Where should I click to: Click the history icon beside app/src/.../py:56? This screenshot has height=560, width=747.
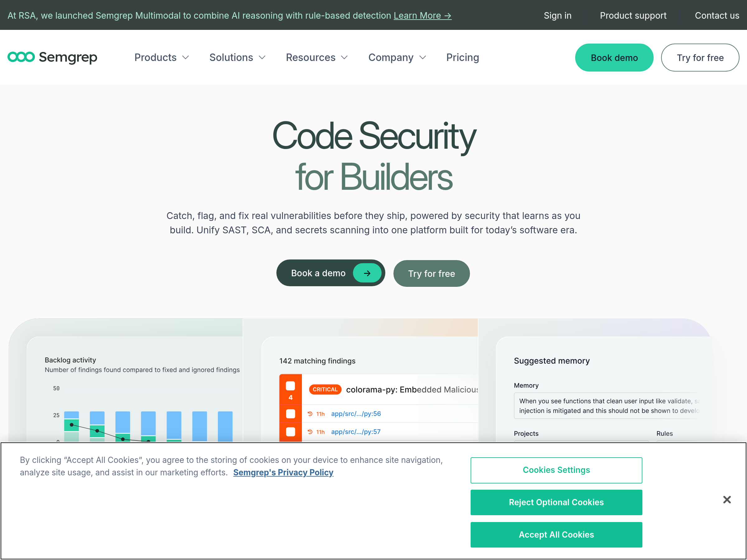[310, 413]
